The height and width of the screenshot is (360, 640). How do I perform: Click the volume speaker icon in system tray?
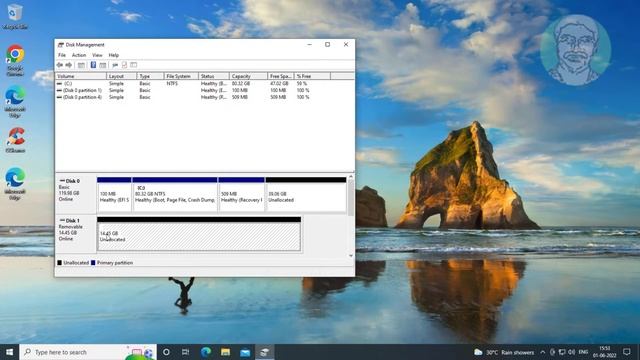(571, 352)
